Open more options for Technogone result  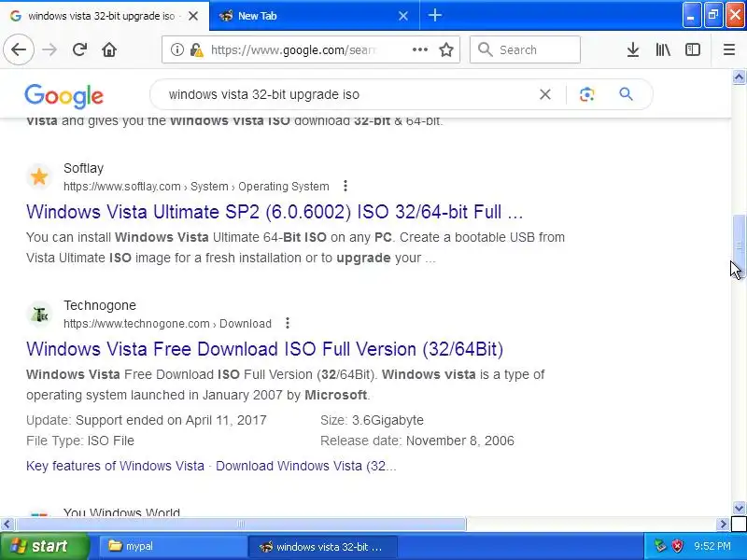pos(288,323)
